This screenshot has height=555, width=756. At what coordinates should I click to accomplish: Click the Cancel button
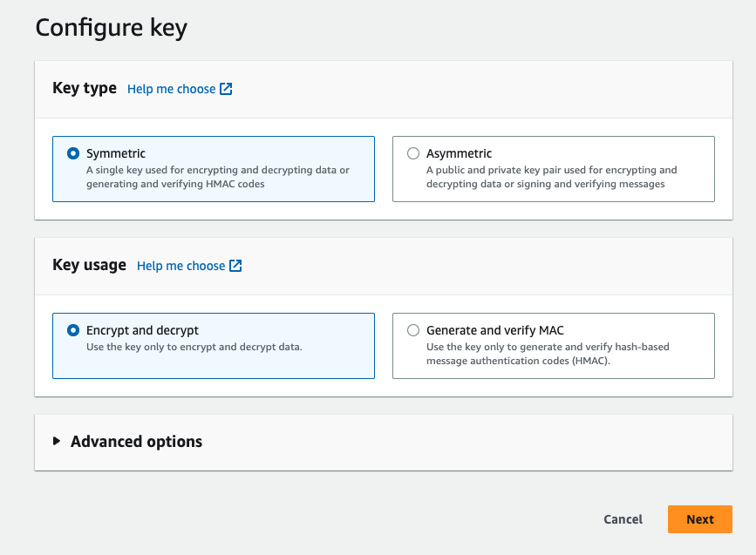[x=623, y=519]
